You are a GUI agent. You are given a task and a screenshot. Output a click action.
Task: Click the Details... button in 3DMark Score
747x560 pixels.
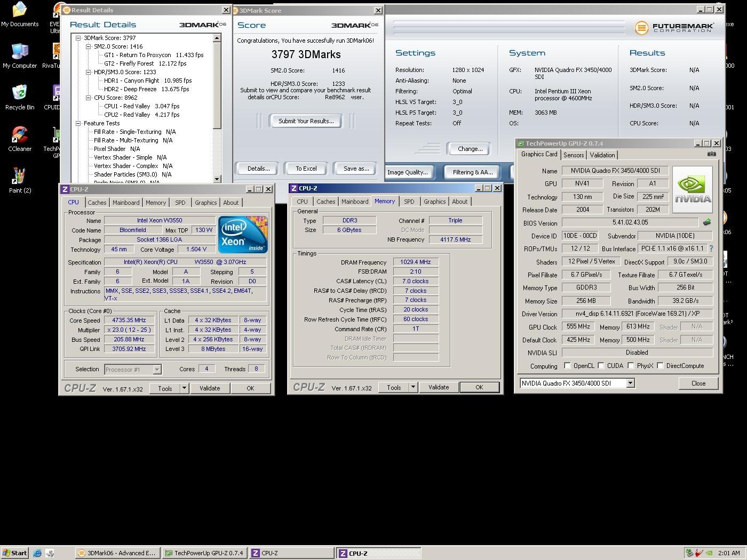click(259, 169)
